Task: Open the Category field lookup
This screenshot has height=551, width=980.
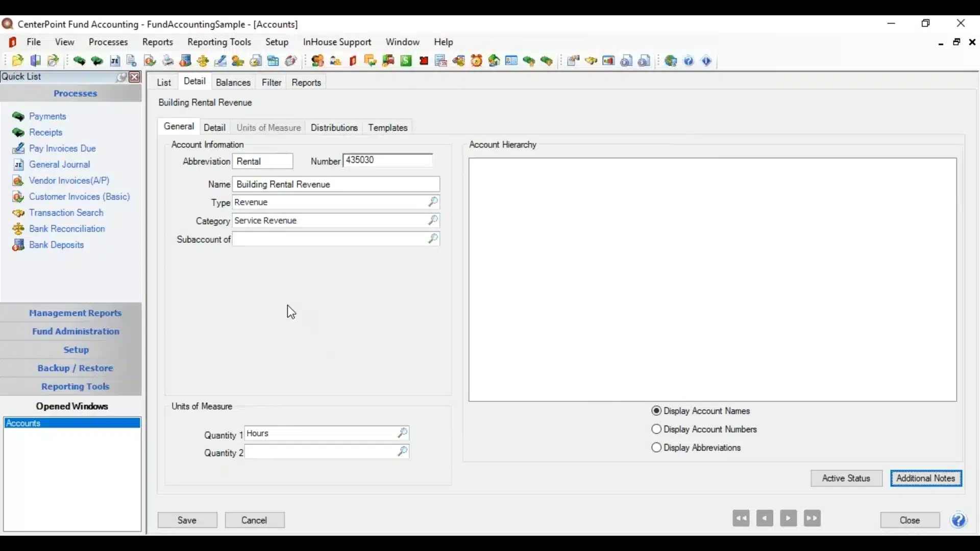Action: pyautogui.click(x=433, y=220)
